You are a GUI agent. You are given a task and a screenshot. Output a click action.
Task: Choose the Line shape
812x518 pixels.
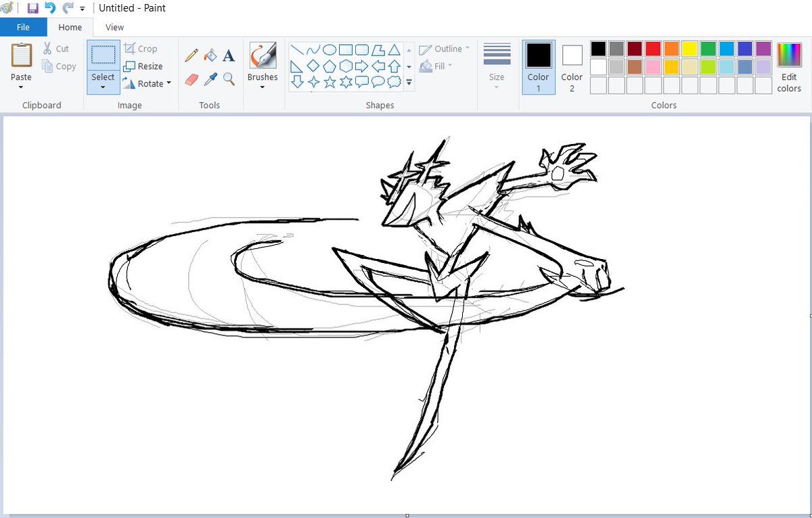click(x=296, y=49)
